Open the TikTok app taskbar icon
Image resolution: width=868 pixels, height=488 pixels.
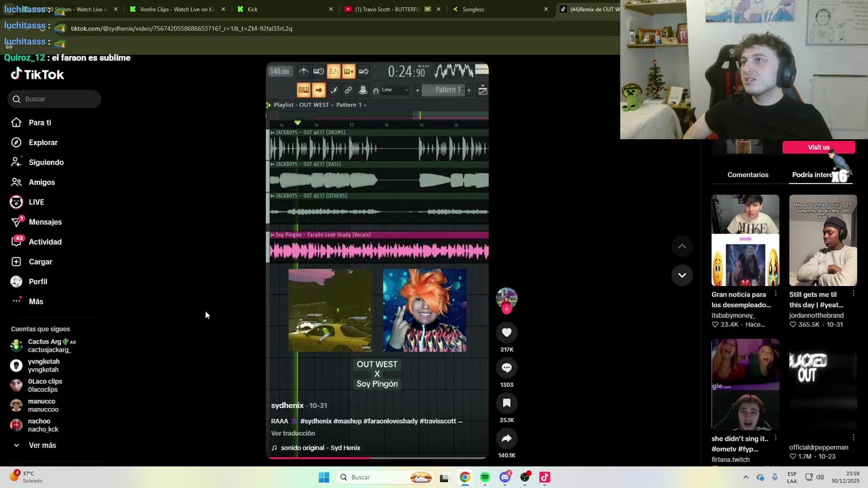(x=545, y=477)
